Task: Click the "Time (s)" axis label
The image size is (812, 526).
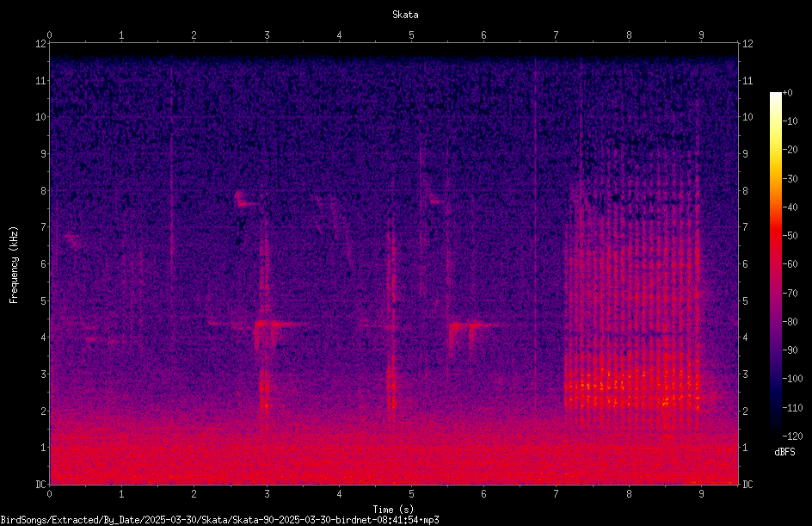Action: [x=393, y=510]
